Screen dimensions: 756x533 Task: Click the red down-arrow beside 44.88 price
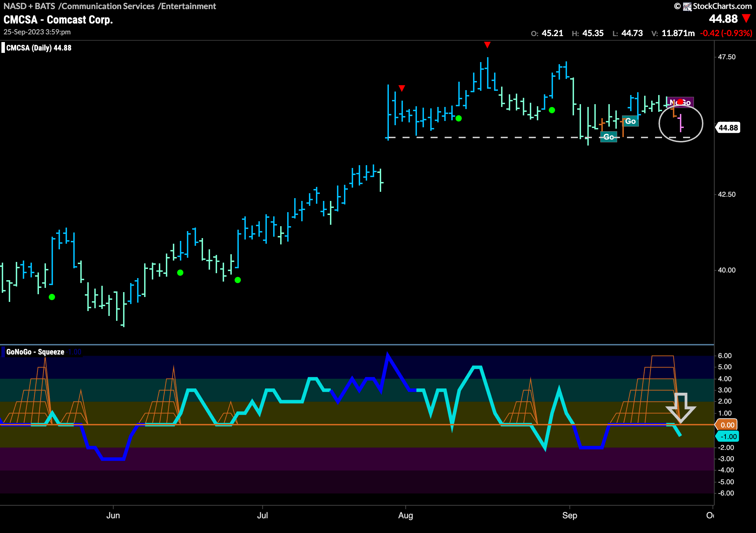747,19
